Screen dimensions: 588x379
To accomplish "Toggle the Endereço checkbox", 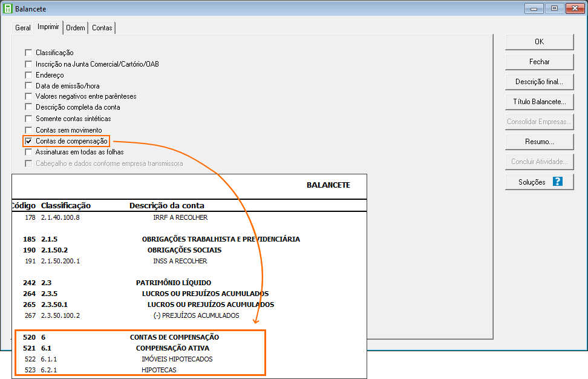I will tap(28, 75).
